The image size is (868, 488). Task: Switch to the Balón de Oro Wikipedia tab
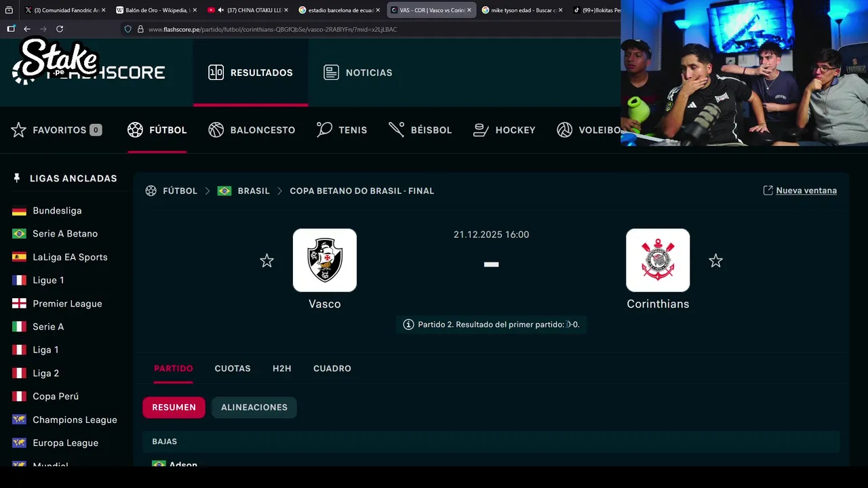157,10
